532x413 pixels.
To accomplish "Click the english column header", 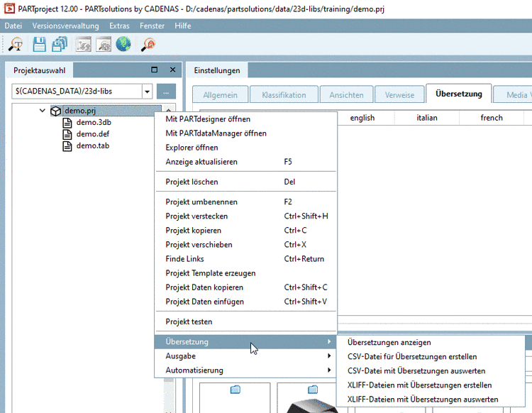I will [x=362, y=118].
